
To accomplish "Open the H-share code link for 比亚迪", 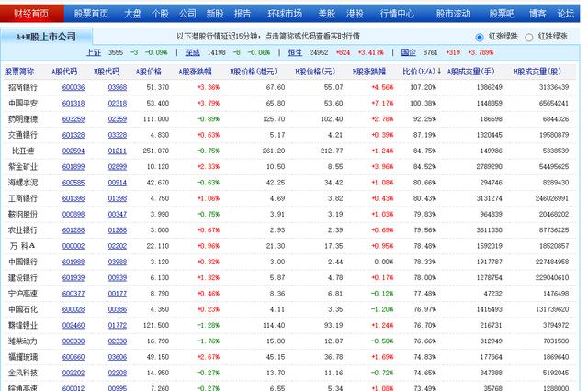I will tap(118, 151).
